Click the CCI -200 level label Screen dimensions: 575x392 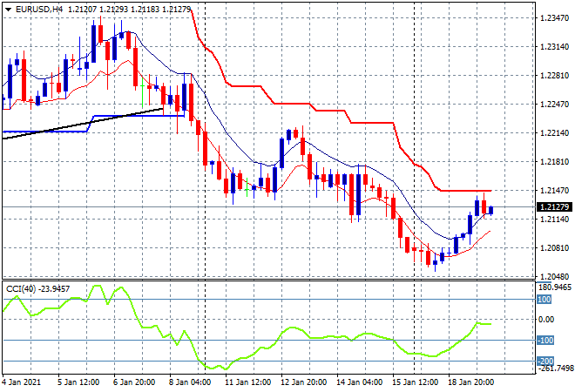[x=545, y=361]
